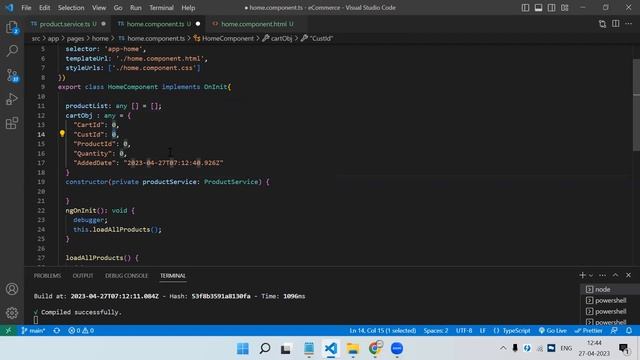Open terminal panel More Actions ellipsis
This screenshot has width=640, height=360.
(602, 275)
